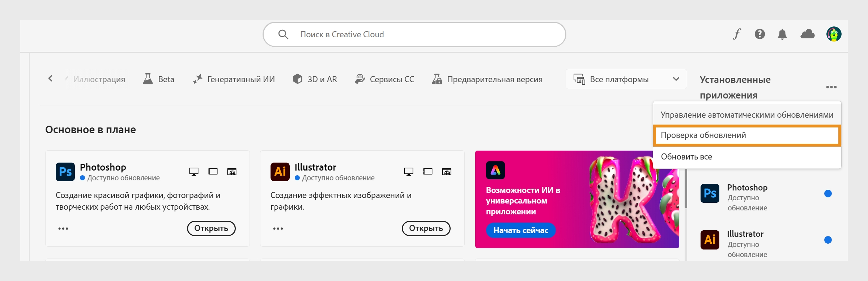Click the desktop platform icon on Illustrator card

coord(409,172)
